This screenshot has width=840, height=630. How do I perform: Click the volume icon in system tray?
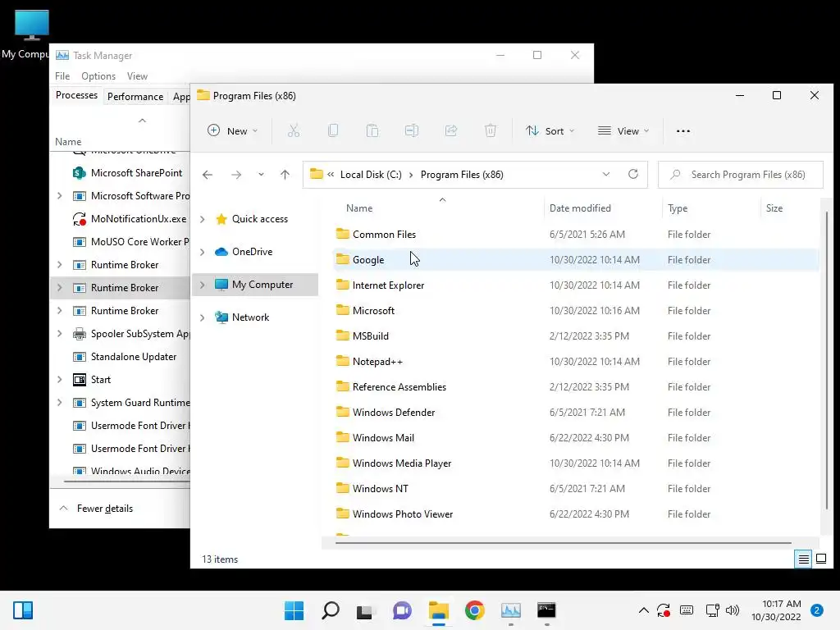pos(732,610)
